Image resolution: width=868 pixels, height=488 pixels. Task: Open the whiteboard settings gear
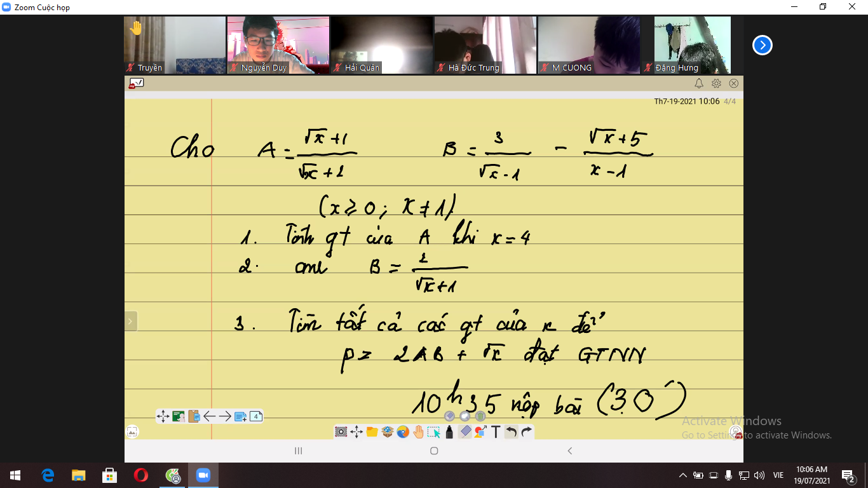pos(716,83)
